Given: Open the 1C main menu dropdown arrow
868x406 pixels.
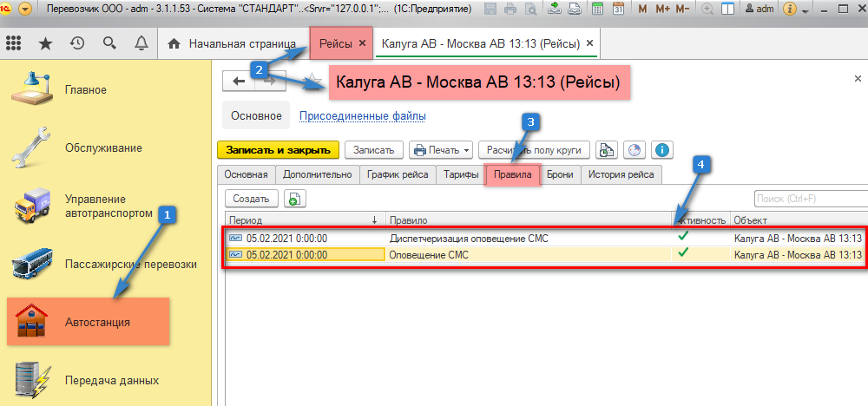Looking at the screenshot, I should coord(24,10).
